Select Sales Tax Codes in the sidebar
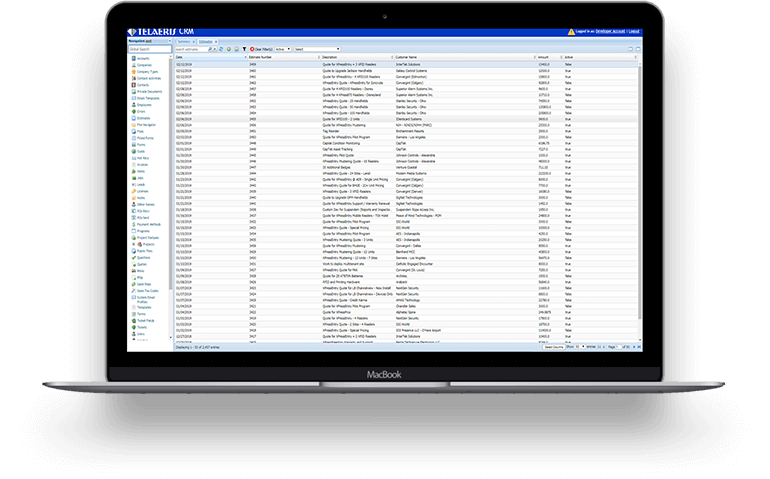This screenshot has width=770, height=479. [x=147, y=291]
